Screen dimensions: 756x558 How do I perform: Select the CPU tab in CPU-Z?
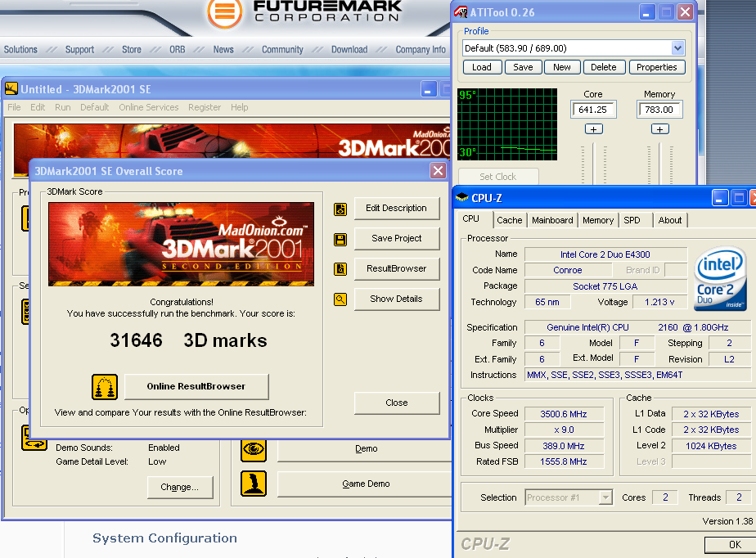coord(471,219)
